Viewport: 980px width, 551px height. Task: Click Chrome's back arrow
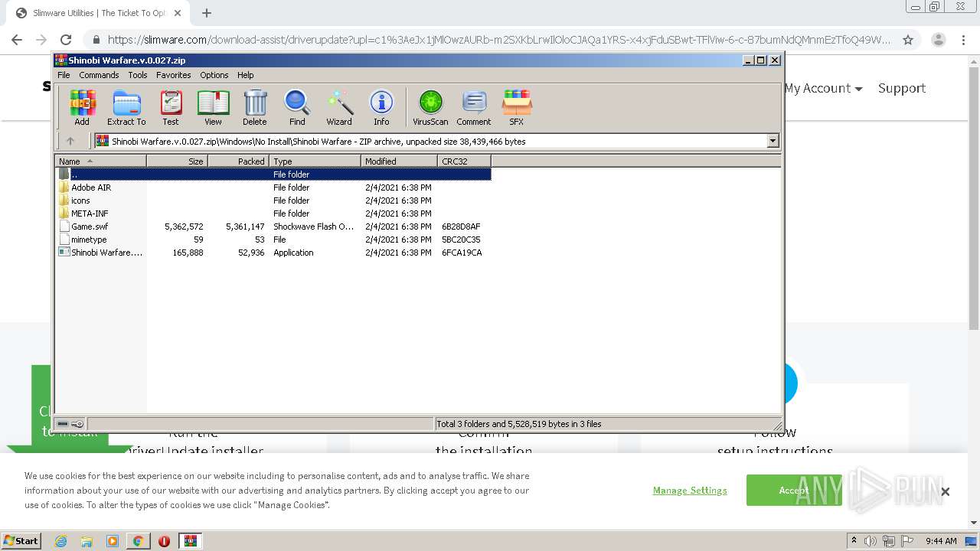17,40
